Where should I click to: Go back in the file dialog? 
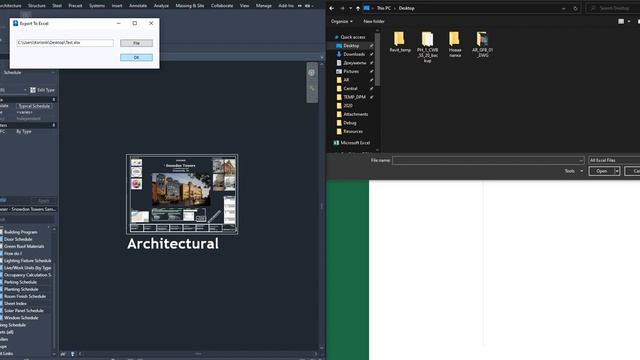pos(331,8)
